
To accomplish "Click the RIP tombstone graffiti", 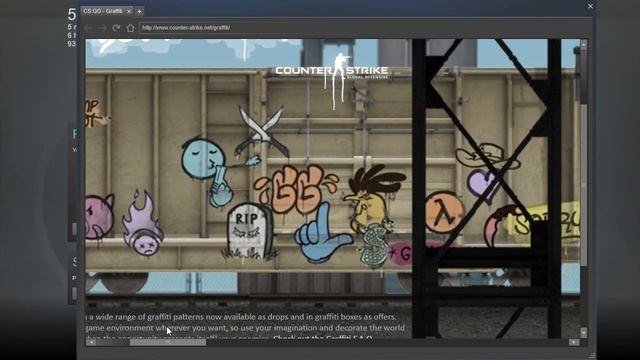I will tap(249, 231).
